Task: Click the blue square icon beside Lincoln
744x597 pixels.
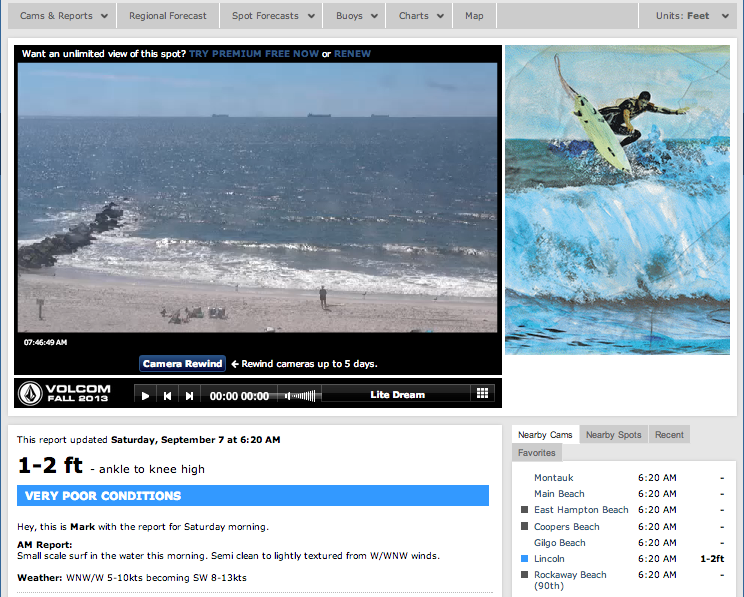Action: pyautogui.click(x=524, y=559)
